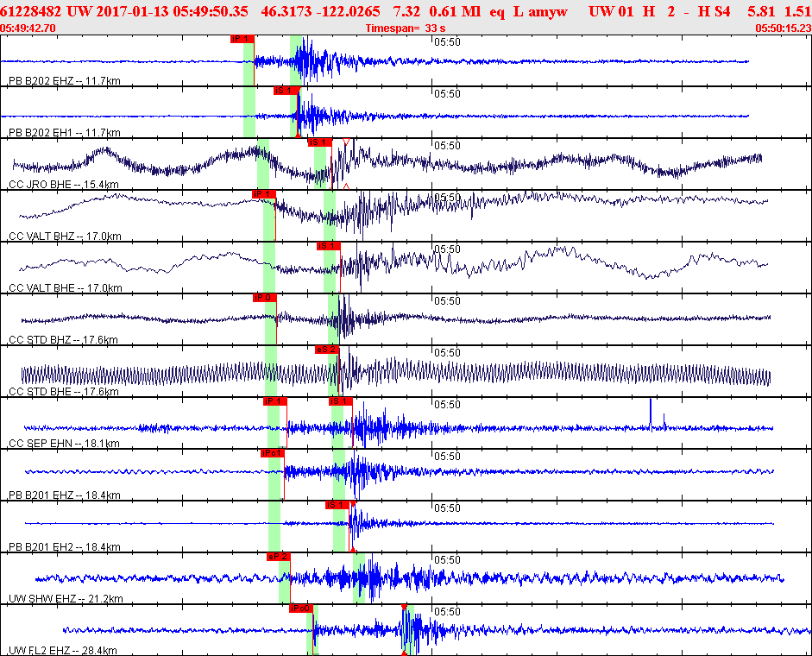Viewport: 812px width, 656px height.
Task: Select the iP 1 pick flag on CC VALT BHZ
Action: pyautogui.click(x=263, y=194)
